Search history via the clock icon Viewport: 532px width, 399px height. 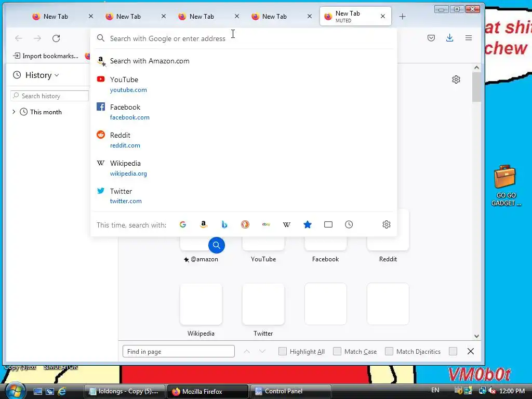pos(349,224)
